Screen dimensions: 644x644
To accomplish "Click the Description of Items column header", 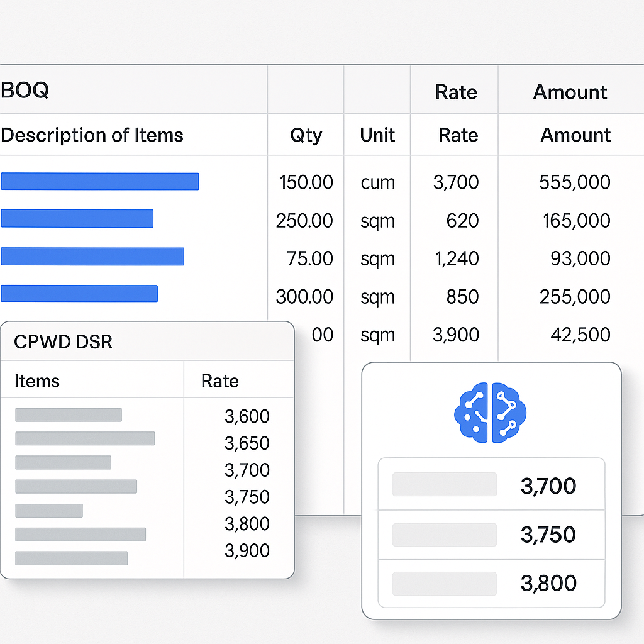I will pos(92,135).
